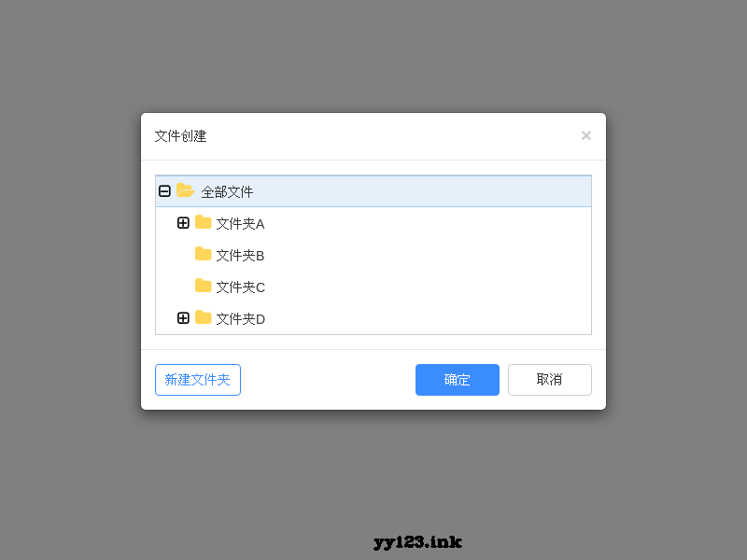
Task: Select the 文件夹C tree item
Action: click(239, 287)
